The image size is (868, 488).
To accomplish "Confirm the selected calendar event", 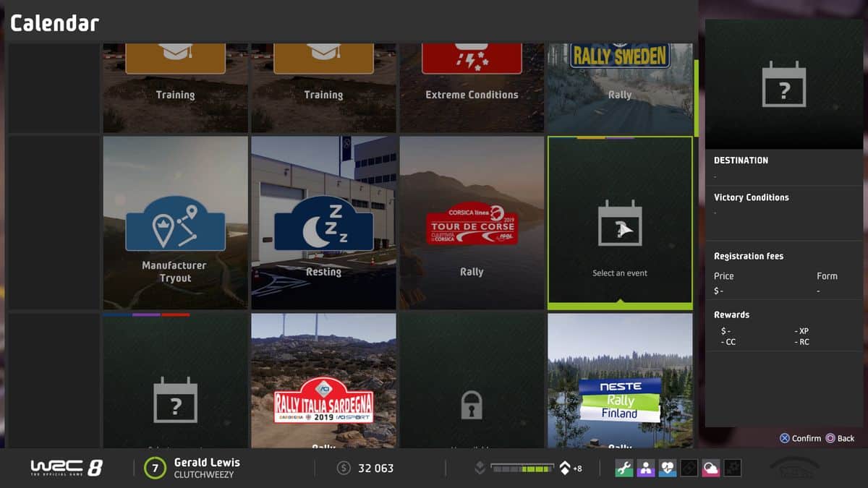I will pyautogui.click(x=800, y=438).
